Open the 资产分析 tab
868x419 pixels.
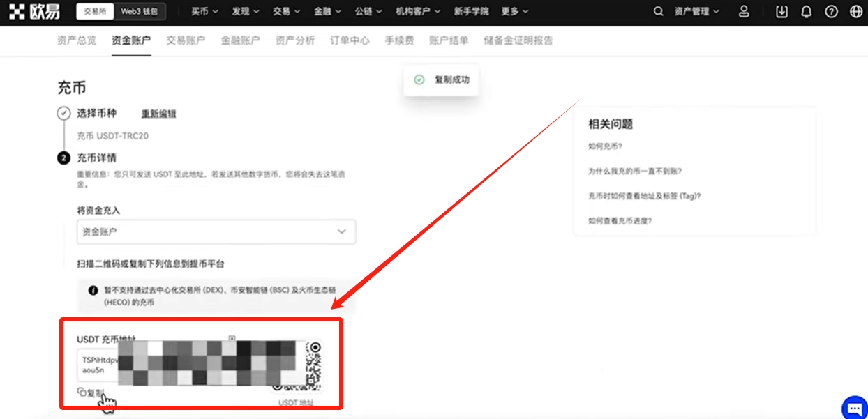tap(295, 40)
